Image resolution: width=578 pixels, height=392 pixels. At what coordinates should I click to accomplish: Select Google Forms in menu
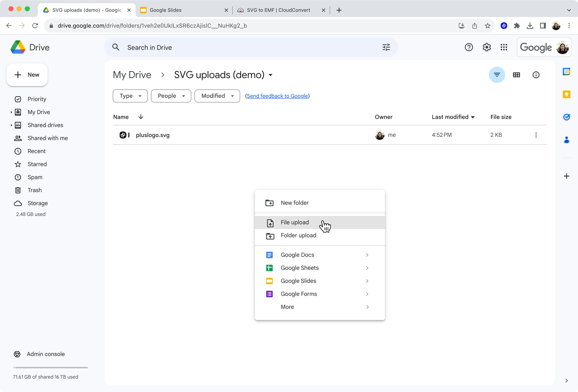coord(320,294)
